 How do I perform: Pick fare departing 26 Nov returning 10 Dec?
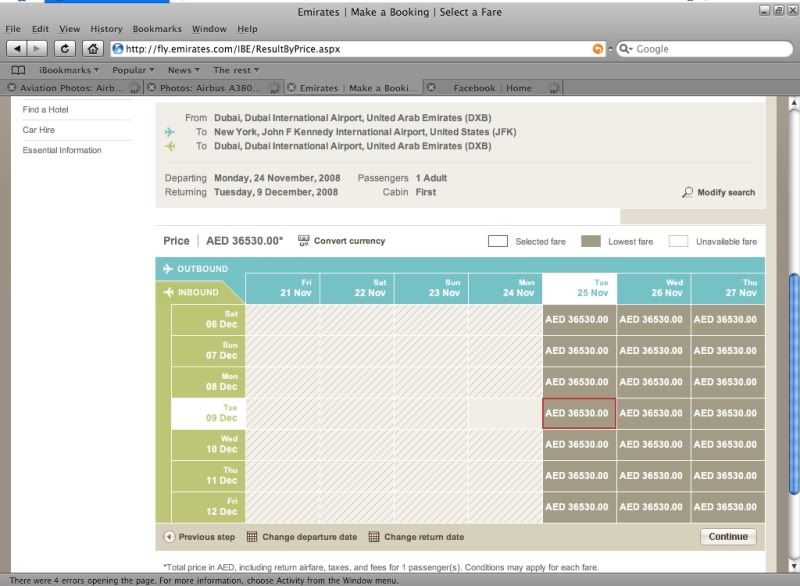(654, 444)
